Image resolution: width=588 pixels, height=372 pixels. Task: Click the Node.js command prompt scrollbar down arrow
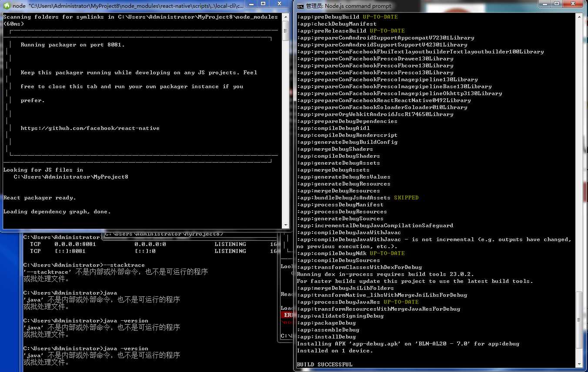coord(579,364)
